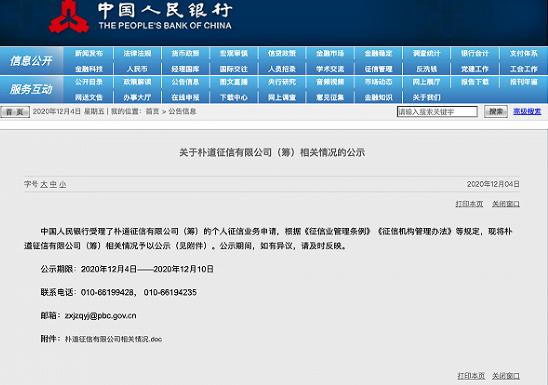Choose 意见征集 from the navigation

[x=330, y=97]
